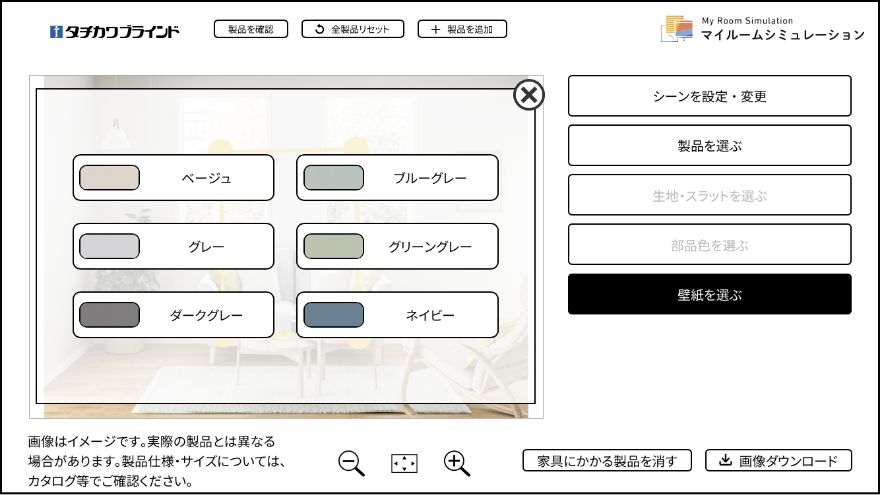
Task: Open the 製品を選ぶ menu
Action: pyautogui.click(x=709, y=145)
